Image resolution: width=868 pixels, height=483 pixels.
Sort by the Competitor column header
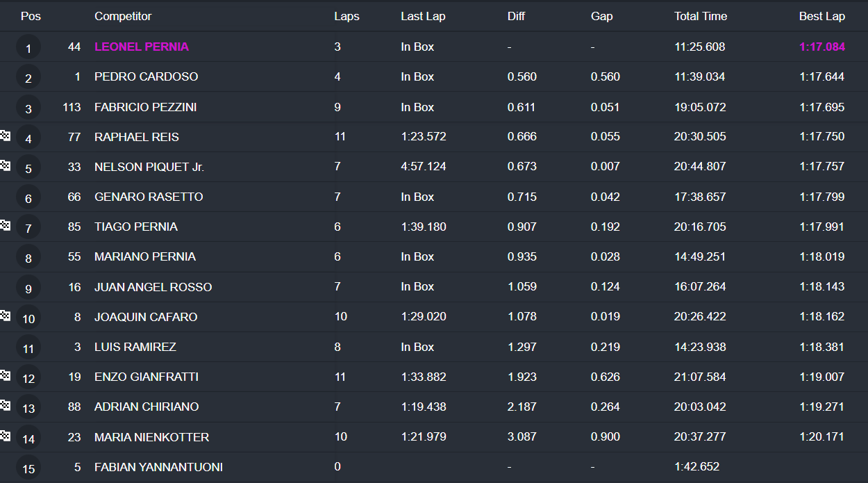tap(123, 16)
